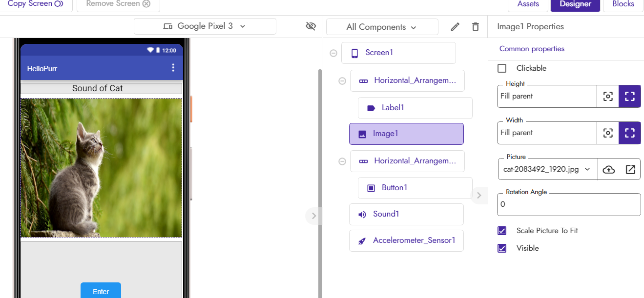Open the All Components filter dropdown

tap(382, 27)
